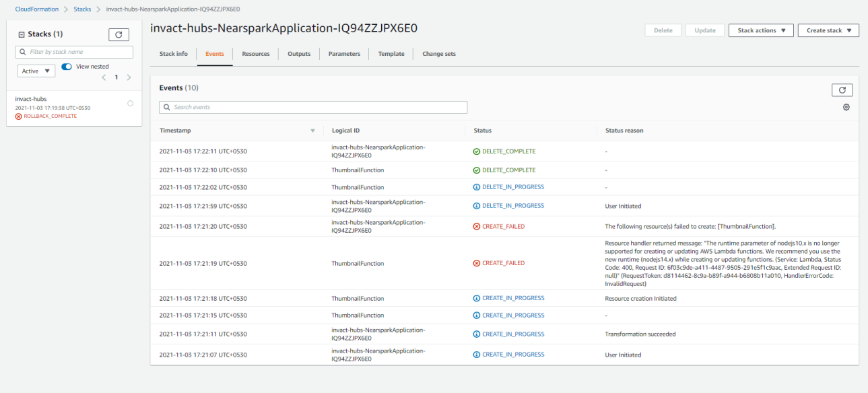Viewport: 868px width, 393px height.
Task: Click CREATE_IN_PROGRESS status at 17:21:15
Action: click(508, 315)
